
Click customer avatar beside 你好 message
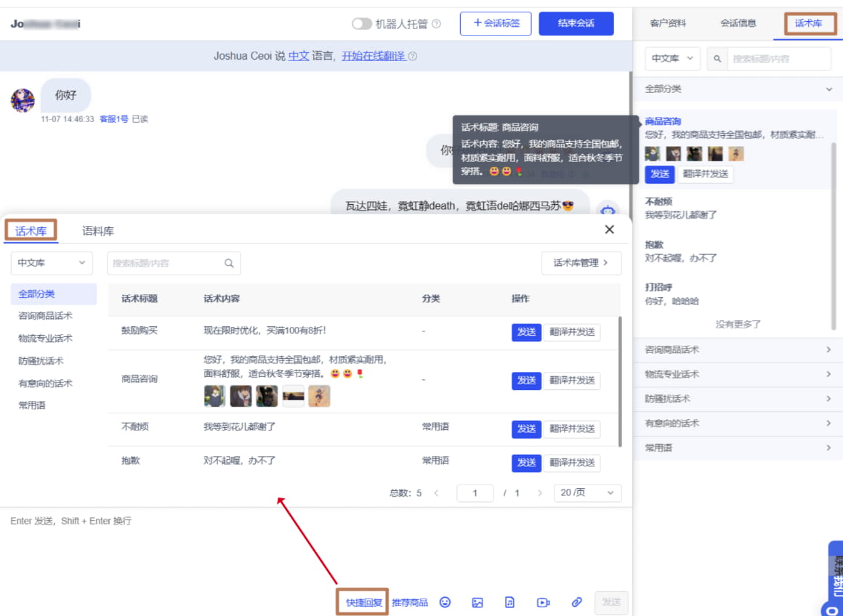point(23,100)
